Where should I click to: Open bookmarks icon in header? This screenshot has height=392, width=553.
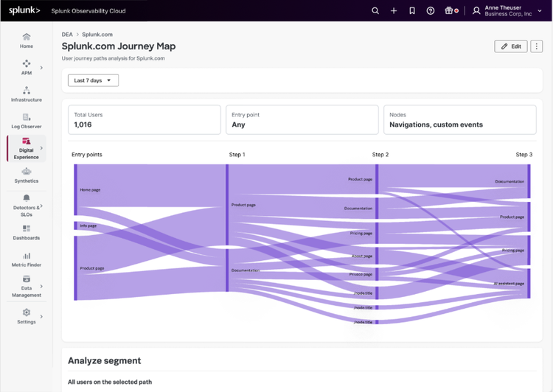[412, 11]
